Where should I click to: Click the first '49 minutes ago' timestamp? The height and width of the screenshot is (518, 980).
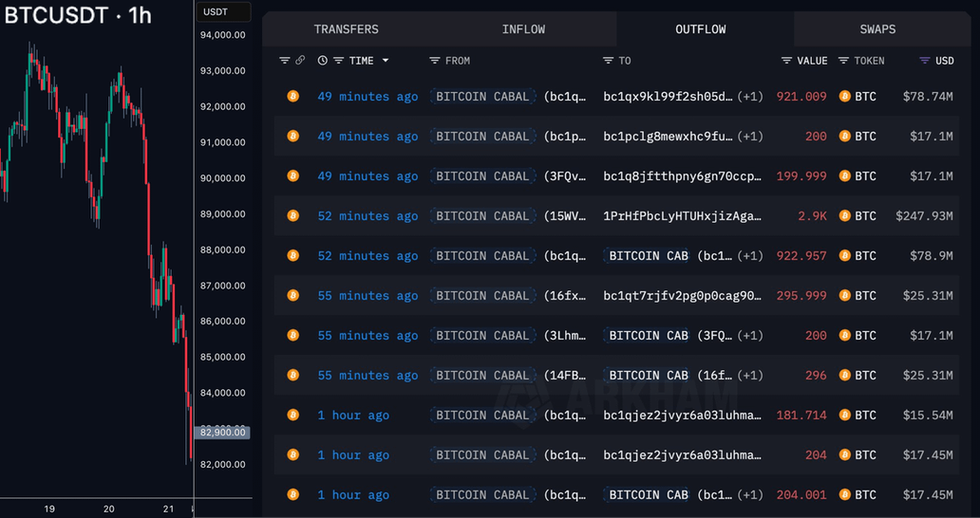[x=367, y=97]
